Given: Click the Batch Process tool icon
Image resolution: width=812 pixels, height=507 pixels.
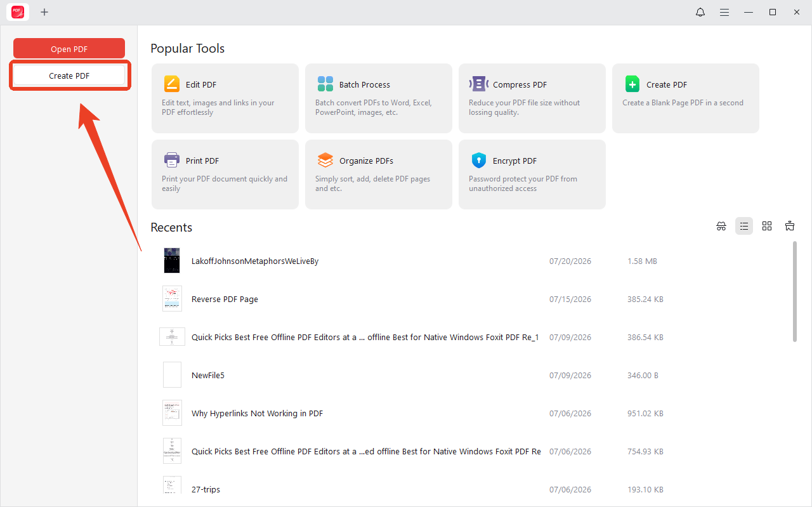Looking at the screenshot, I should pos(325,84).
